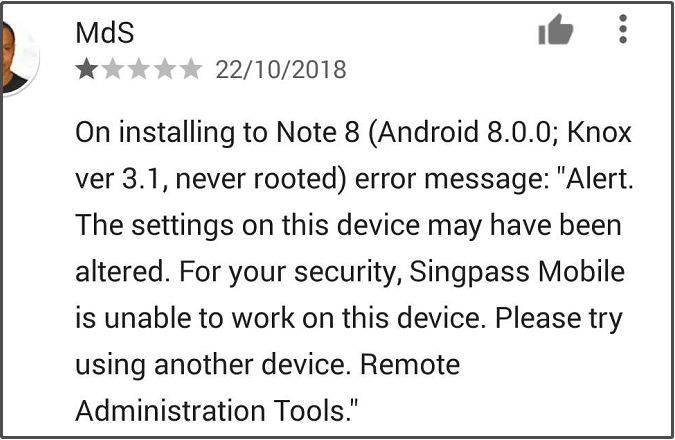Mark MdS's review as helpful with thumbs-up
Viewport: 675px width, 440px height.
pos(556,30)
